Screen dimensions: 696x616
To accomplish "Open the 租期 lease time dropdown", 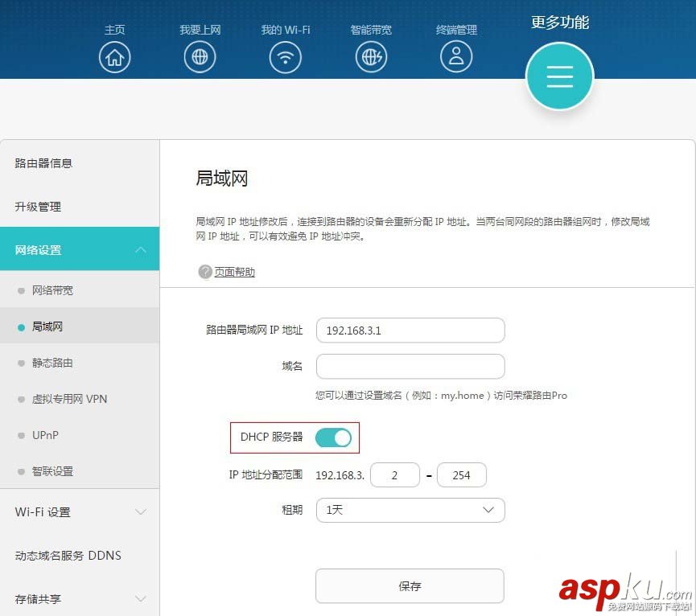I will tap(410, 510).
